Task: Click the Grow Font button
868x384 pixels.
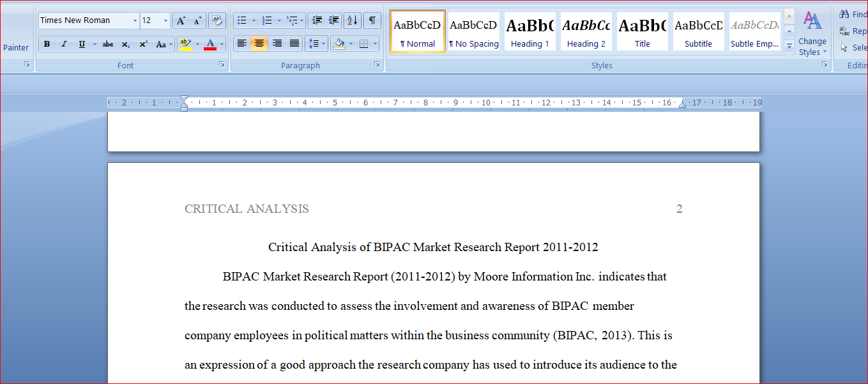Action: pyautogui.click(x=181, y=20)
